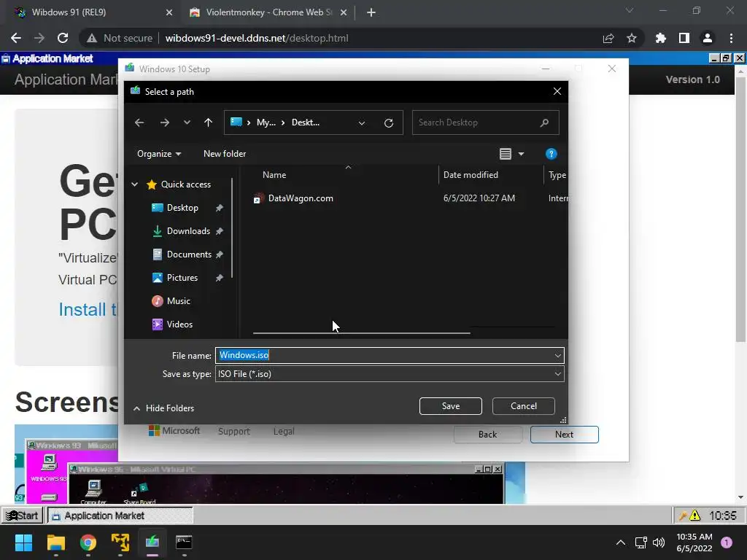Open Chrome profile avatar menu
Viewport: 747px width, 560px height.
tap(708, 38)
